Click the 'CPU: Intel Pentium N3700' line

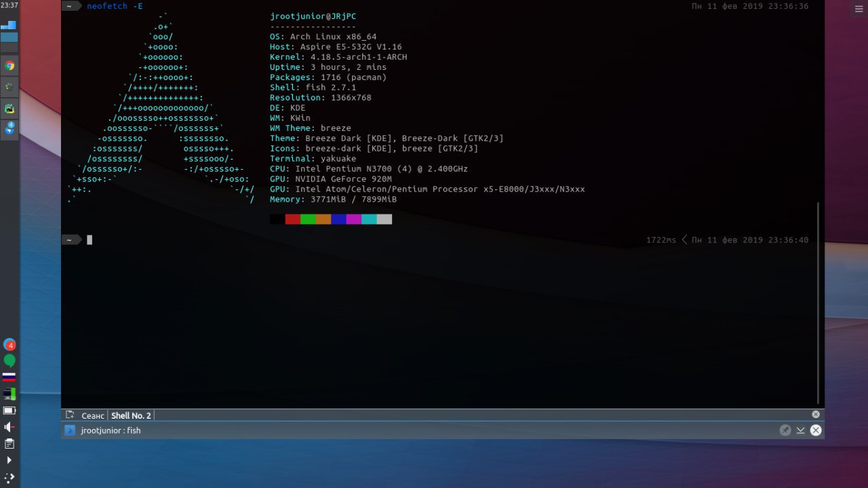(369, 169)
